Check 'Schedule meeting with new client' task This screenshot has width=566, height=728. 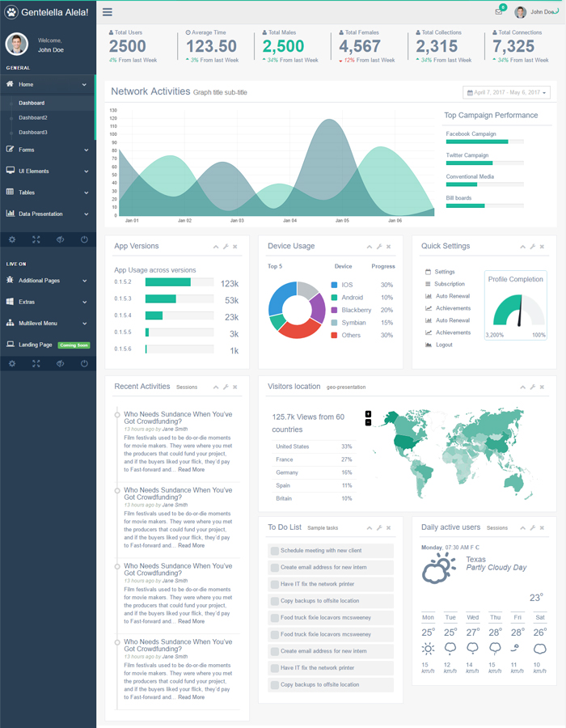click(x=275, y=551)
